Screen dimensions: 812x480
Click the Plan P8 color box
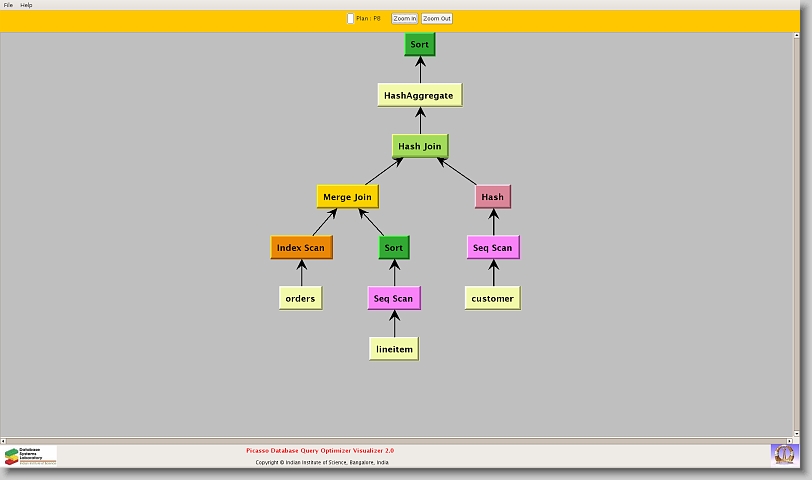(x=350, y=18)
